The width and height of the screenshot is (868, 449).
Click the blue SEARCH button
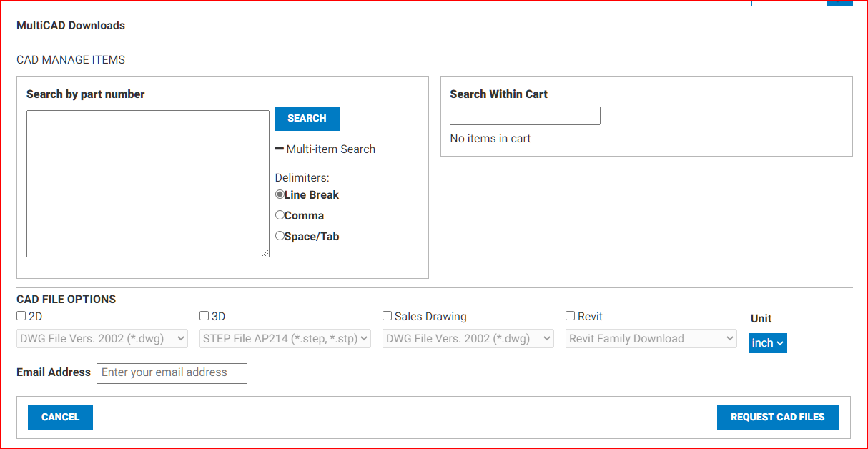coord(307,119)
